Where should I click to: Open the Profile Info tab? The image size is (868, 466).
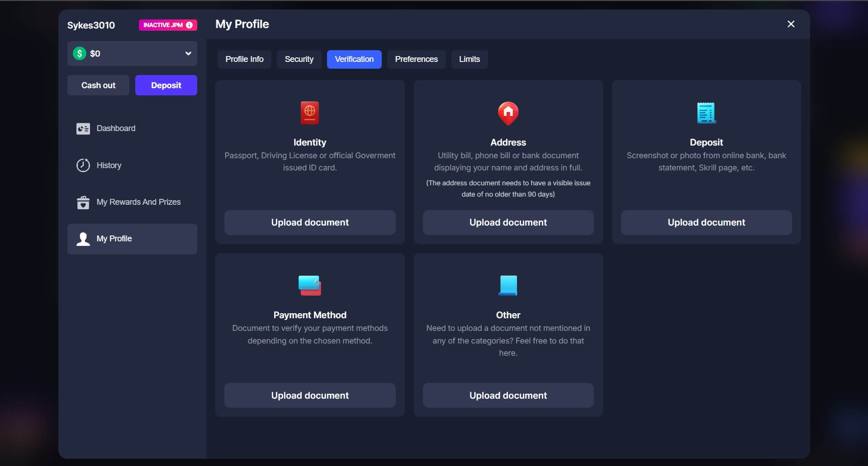(x=244, y=59)
